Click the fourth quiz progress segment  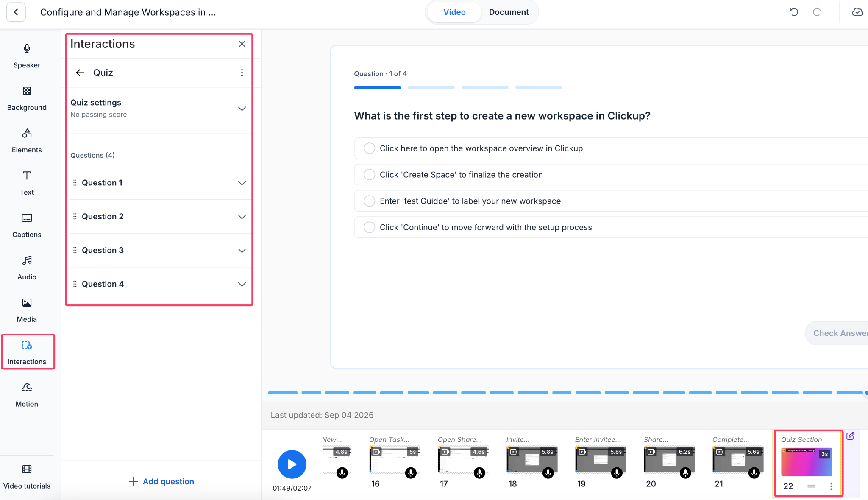click(539, 87)
